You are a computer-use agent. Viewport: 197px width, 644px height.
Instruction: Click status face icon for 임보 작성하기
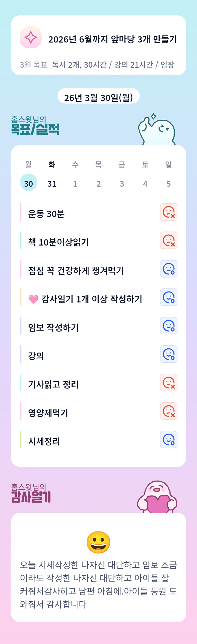click(168, 326)
